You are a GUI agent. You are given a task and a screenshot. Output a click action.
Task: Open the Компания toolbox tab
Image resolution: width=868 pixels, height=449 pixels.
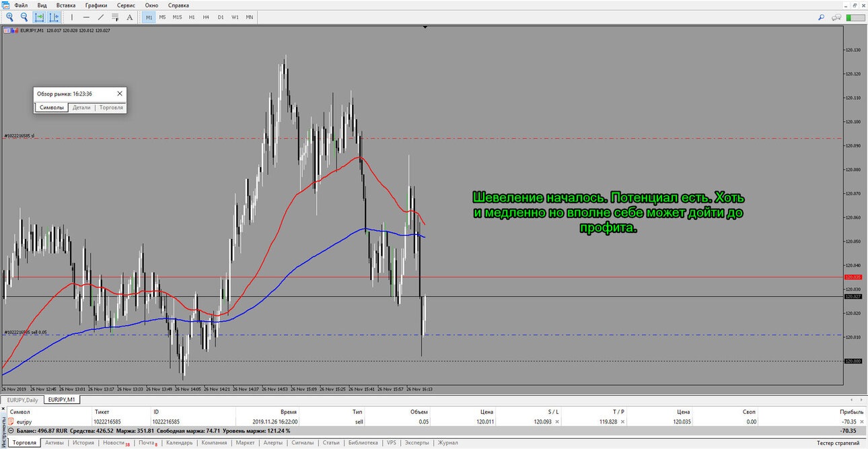(214, 443)
